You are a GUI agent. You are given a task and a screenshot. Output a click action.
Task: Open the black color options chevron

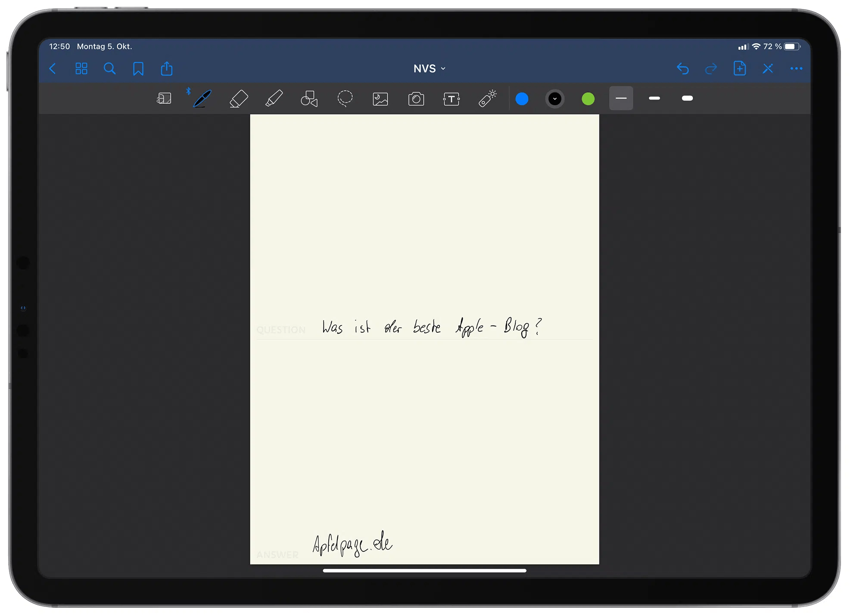click(555, 99)
